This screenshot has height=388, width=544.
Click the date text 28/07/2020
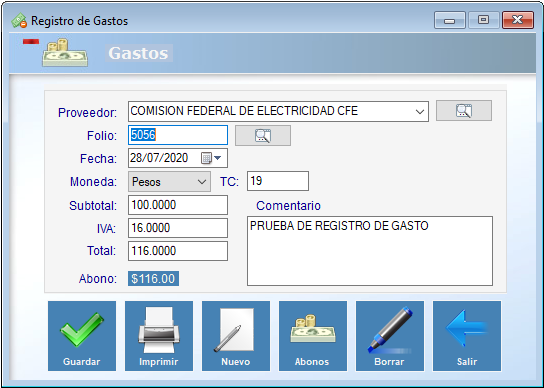tap(159, 158)
